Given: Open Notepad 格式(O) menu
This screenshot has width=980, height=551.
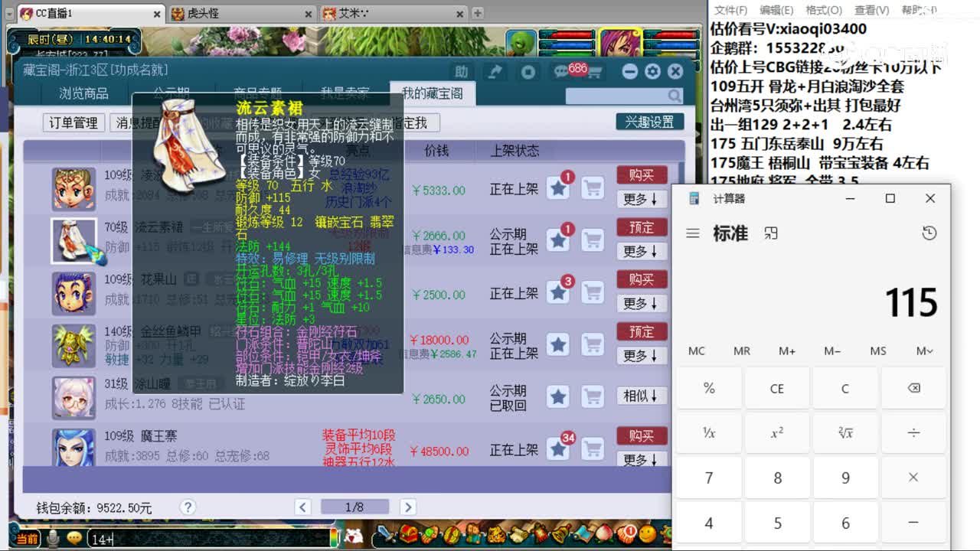Looking at the screenshot, I should point(824,10).
